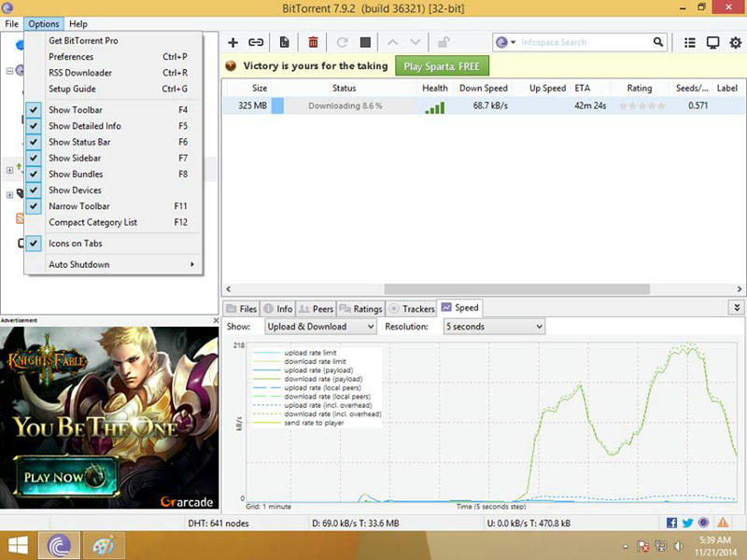Close the sidebar advertisement panel
This screenshot has height=560, width=747.
216,320
